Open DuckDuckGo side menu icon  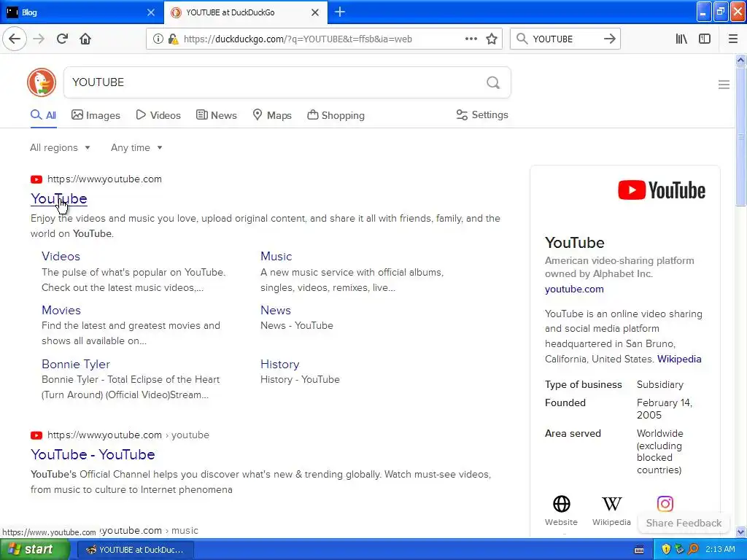click(x=724, y=85)
